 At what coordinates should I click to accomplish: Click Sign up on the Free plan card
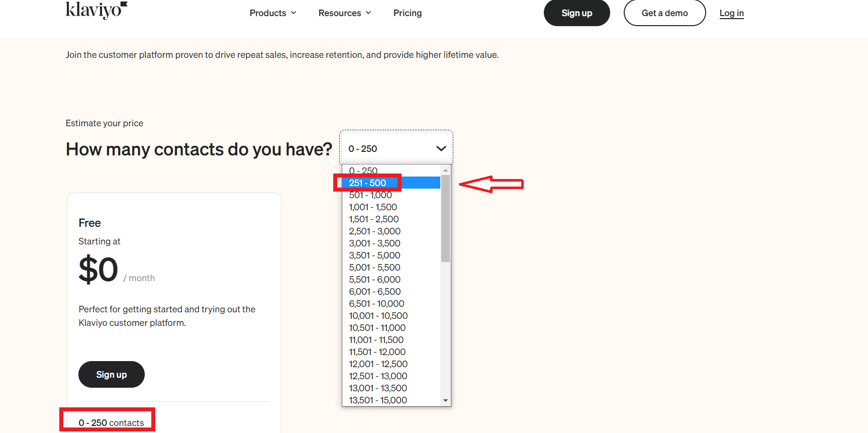click(x=112, y=375)
